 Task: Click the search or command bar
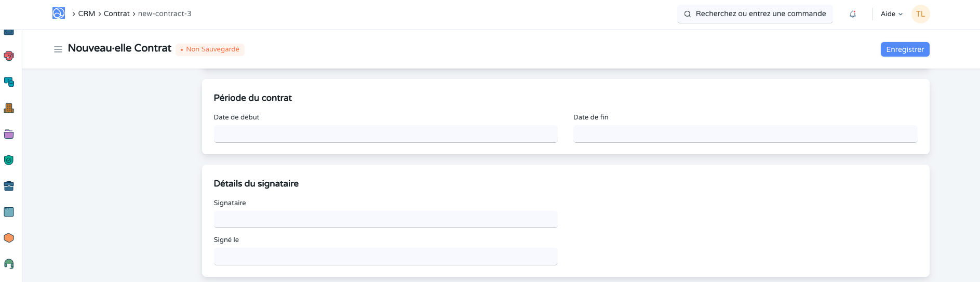coord(755,14)
